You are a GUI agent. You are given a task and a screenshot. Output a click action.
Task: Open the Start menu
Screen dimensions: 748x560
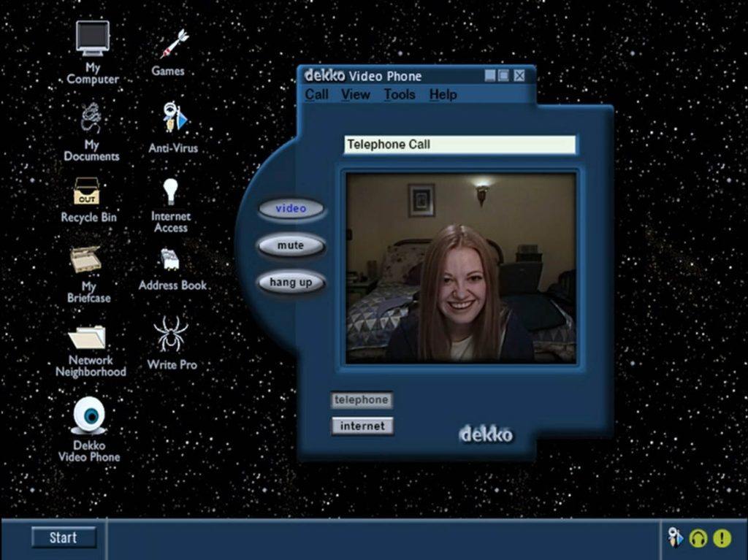(64, 537)
